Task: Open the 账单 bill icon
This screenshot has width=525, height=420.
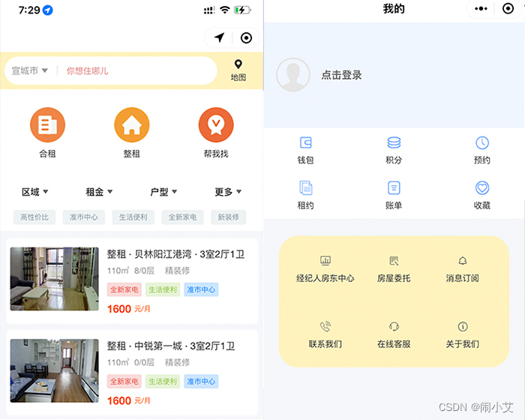Action: pos(394,188)
